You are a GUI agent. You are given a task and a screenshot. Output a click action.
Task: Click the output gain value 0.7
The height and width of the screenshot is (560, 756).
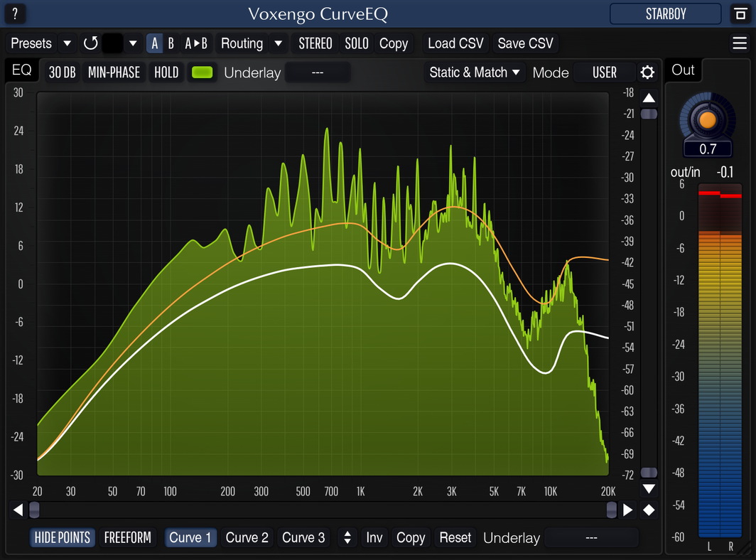pyautogui.click(x=707, y=149)
